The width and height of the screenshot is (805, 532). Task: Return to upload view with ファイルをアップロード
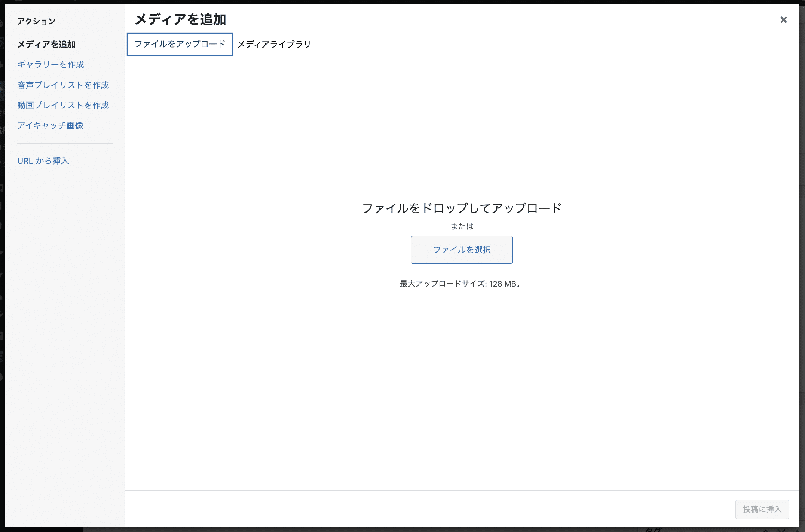180,44
